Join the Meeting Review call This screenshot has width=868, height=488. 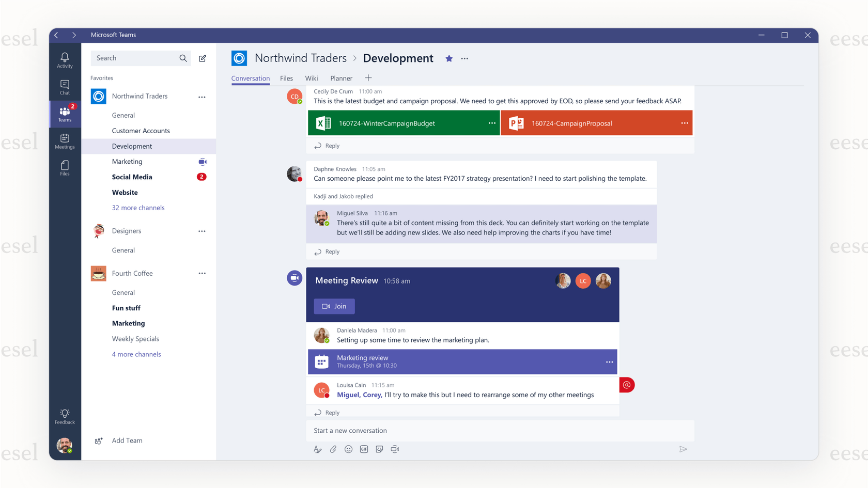(x=334, y=306)
